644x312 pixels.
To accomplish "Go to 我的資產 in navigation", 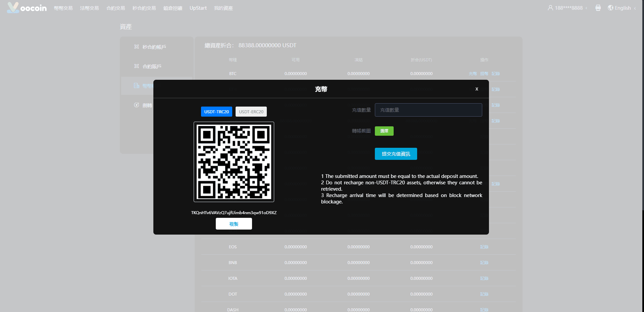I will (x=224, y=8).
